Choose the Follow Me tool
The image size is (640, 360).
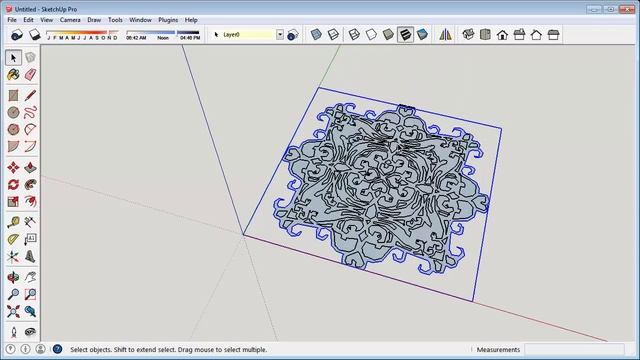(30, 184)
